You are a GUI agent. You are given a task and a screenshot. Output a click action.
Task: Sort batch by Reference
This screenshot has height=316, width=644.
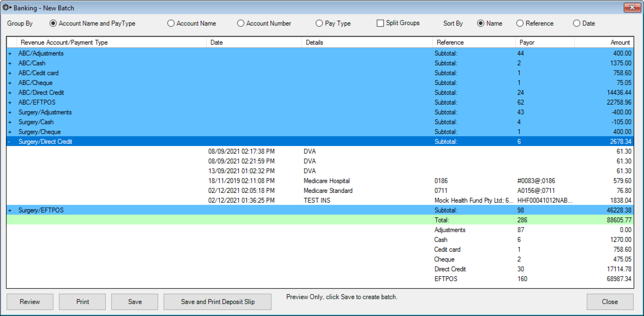coord(520,24)
